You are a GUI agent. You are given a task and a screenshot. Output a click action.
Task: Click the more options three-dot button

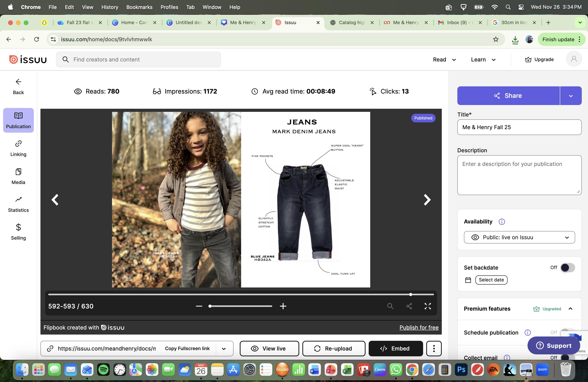pyautogui.click(x=434, y=348)
